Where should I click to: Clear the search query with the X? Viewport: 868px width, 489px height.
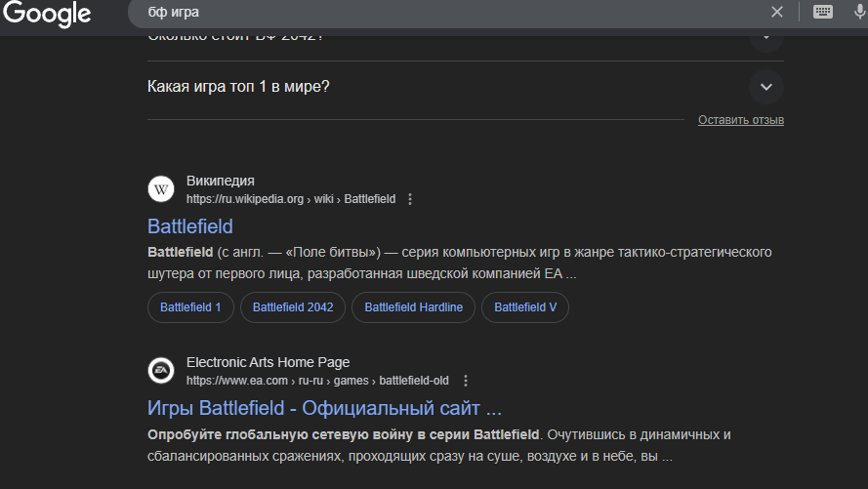pyautogui.click(x=777, y=12)
